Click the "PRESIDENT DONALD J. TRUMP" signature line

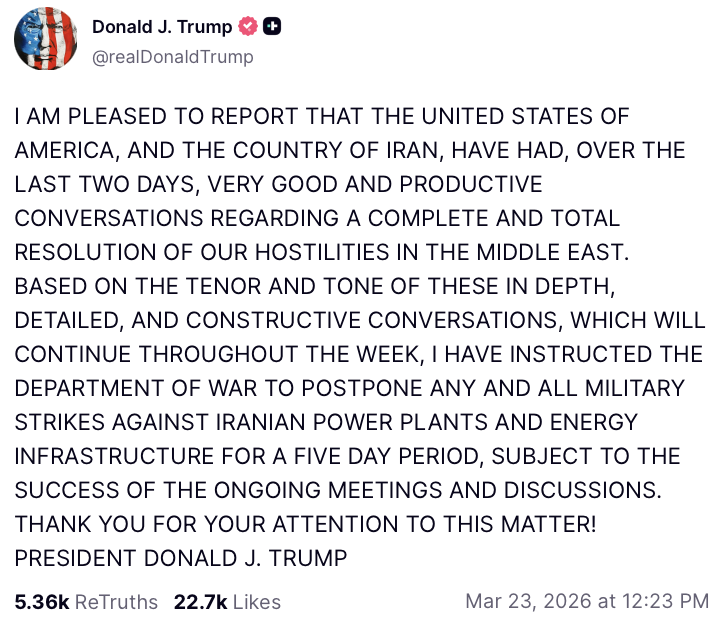(180, 559)
